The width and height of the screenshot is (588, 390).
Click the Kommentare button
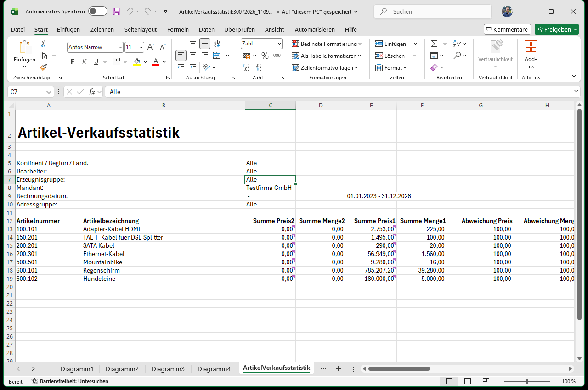(x=507, y=29)
